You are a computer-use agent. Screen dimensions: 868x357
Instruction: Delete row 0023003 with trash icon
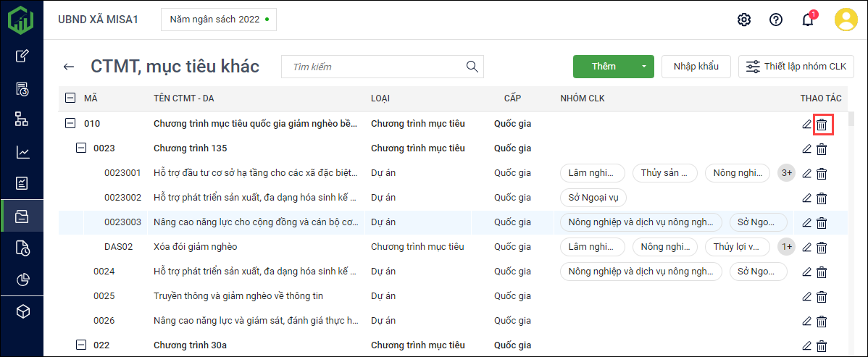point(822,223)
